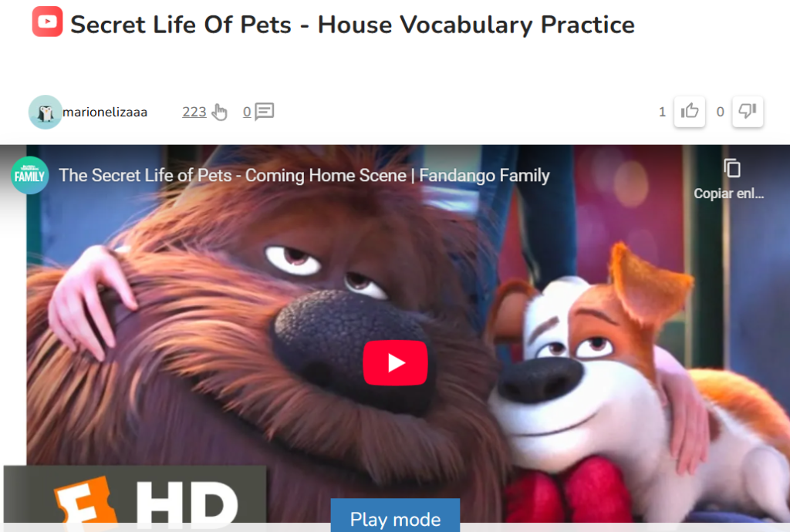Click the Play mode button
Viewport: 790px width, 532px height.
tap(396, 515)
